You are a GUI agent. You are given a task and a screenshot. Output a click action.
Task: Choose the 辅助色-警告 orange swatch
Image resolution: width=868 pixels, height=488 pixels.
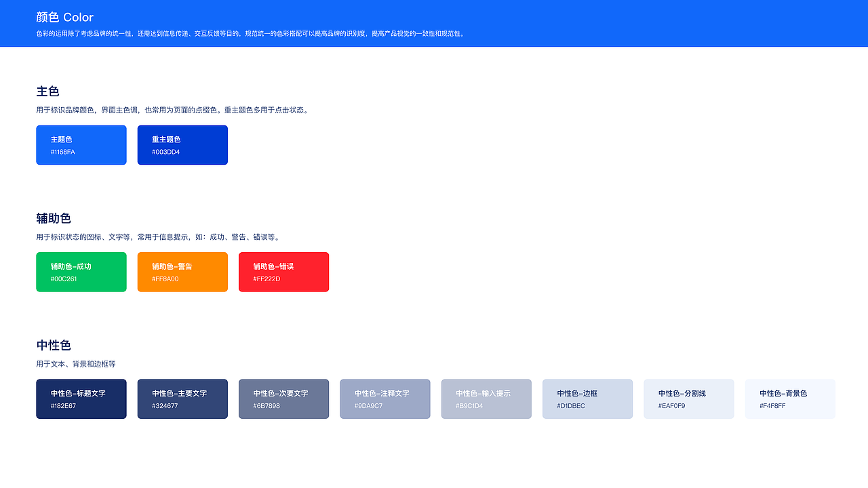tap(182, 272)
